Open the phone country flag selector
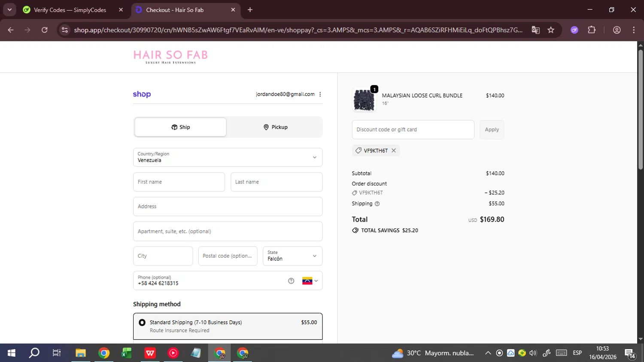The width and height of the screenshot is (644, 362). tap(310, 281)
